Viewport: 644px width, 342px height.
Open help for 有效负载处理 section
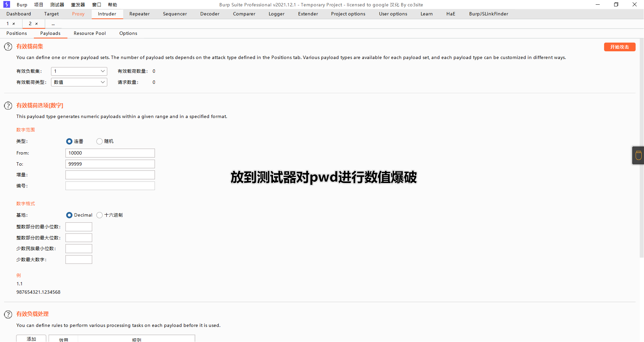coord(8,314)
